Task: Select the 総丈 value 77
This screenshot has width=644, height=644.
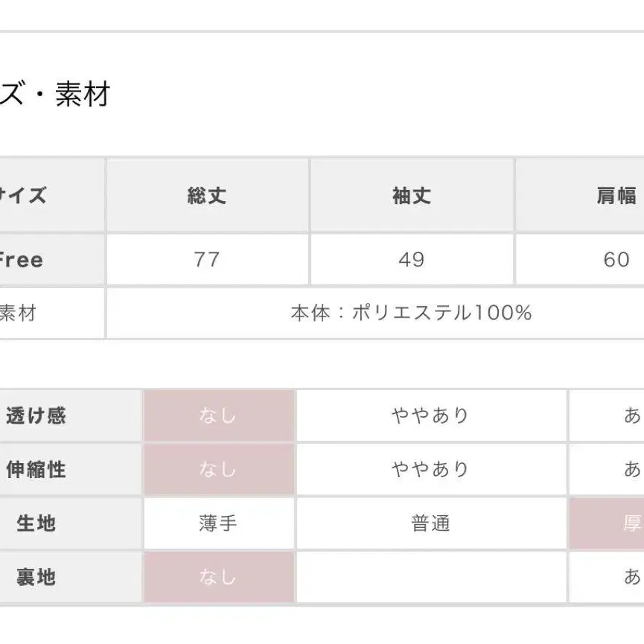Action: point(207,260)
